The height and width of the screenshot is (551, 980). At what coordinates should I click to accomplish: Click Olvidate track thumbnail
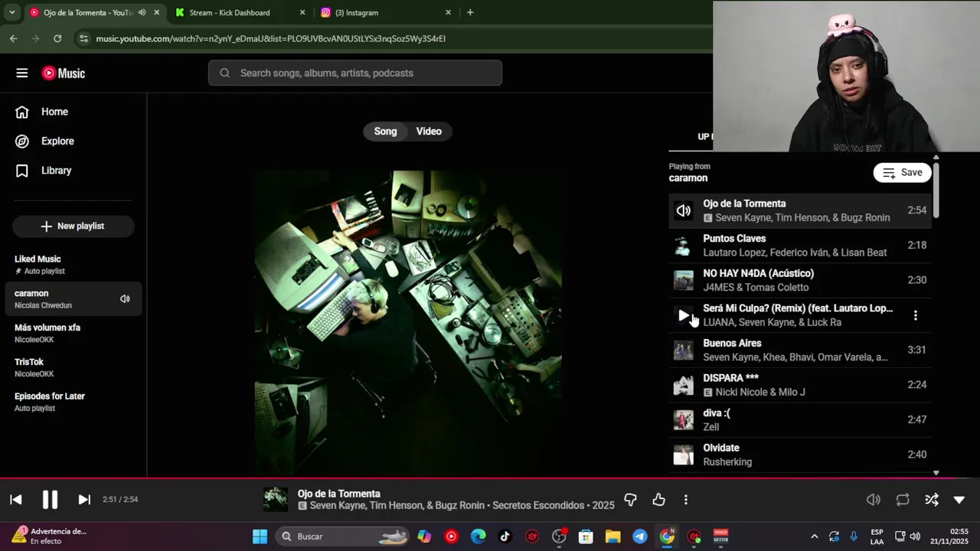point(684,455)
